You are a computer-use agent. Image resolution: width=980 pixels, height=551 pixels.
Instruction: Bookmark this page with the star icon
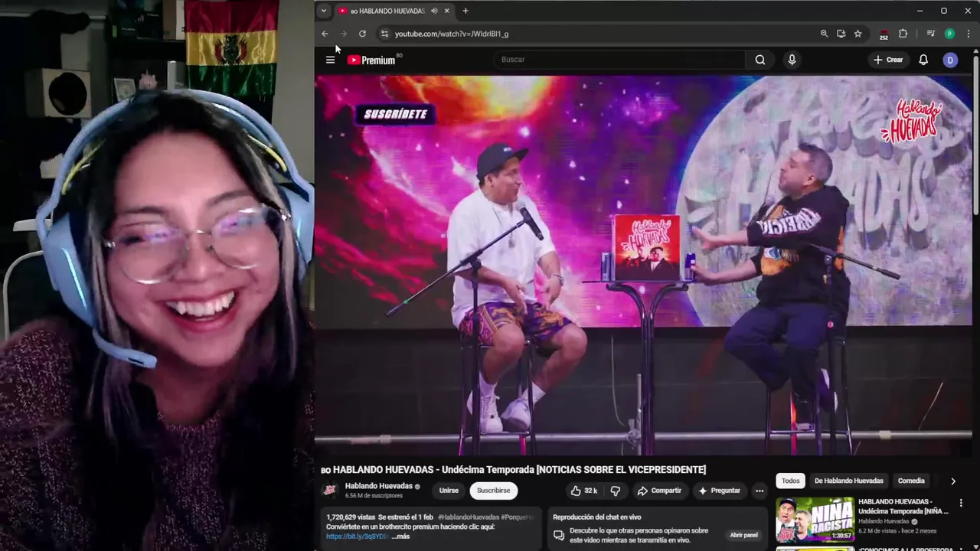click(857, 34)
